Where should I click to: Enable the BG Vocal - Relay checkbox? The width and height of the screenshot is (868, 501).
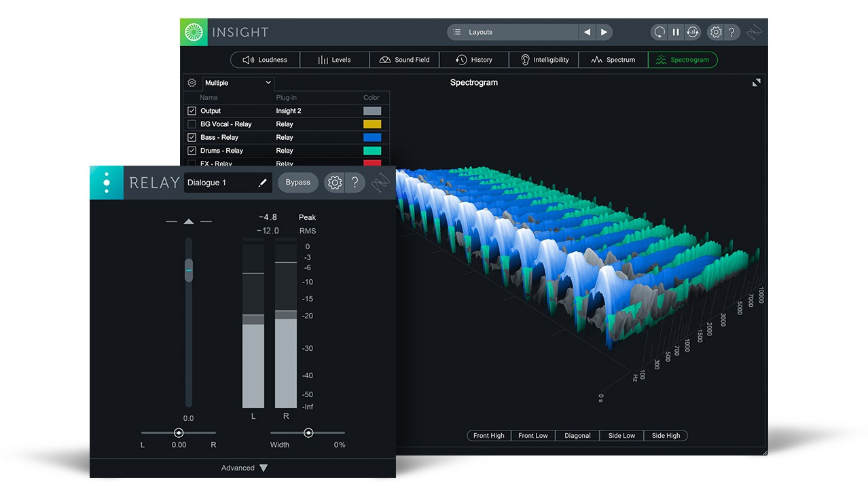coord(192,124)
